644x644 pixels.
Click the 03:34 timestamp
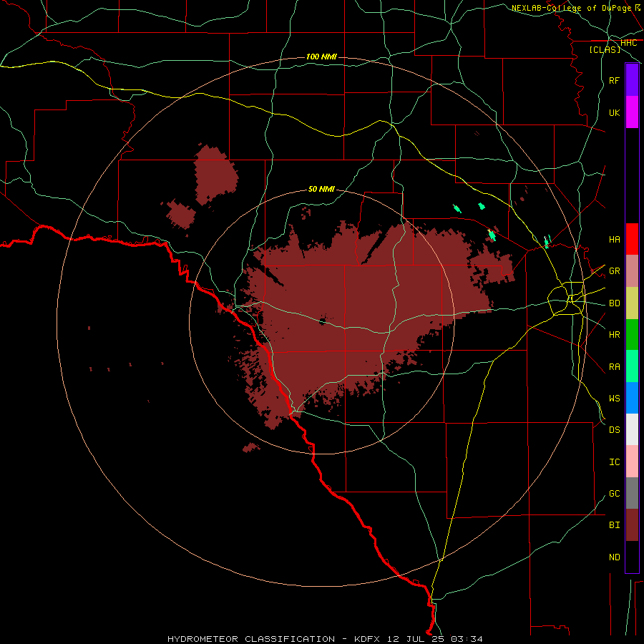click(466, 639)
